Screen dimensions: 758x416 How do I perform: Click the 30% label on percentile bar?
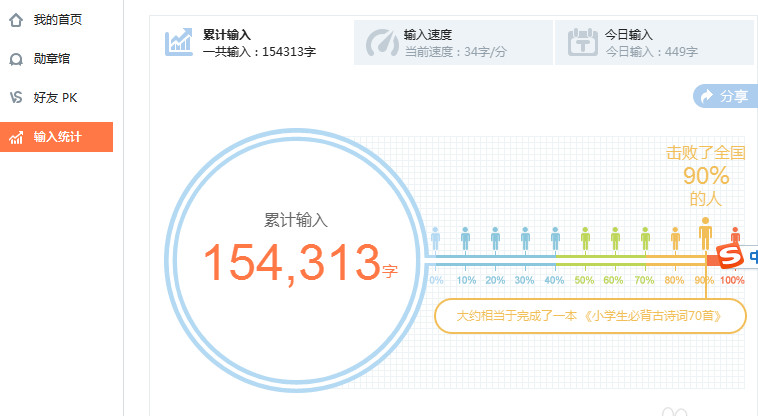click(525, 280)
